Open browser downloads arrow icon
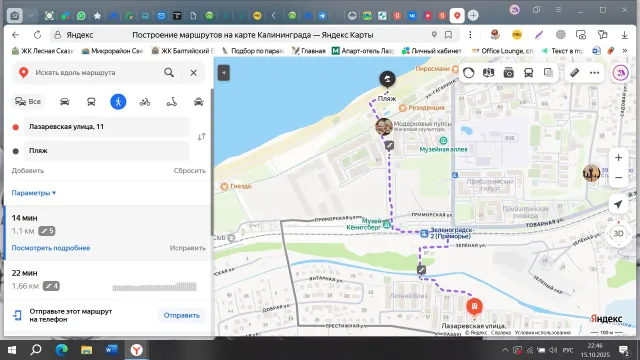The image size is (640, 360). click(x=624, y=35)
